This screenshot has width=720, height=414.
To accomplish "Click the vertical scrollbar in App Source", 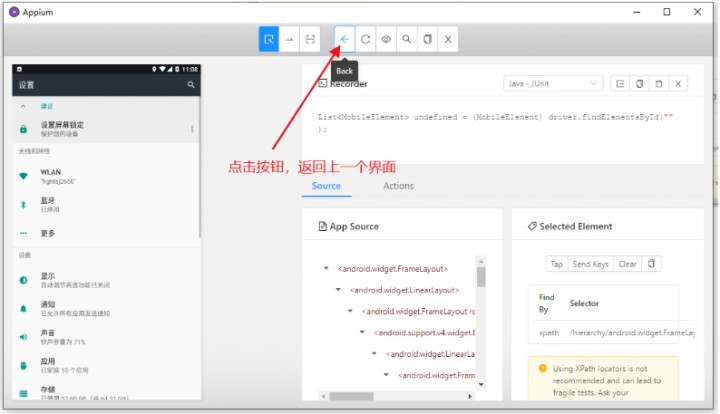I will [481, 277].
